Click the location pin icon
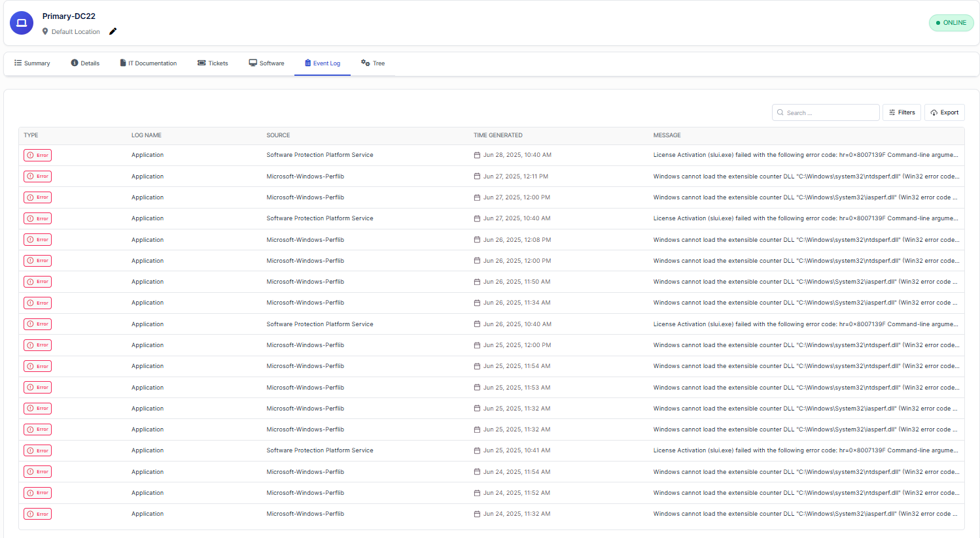 click(x=45, y=31)
